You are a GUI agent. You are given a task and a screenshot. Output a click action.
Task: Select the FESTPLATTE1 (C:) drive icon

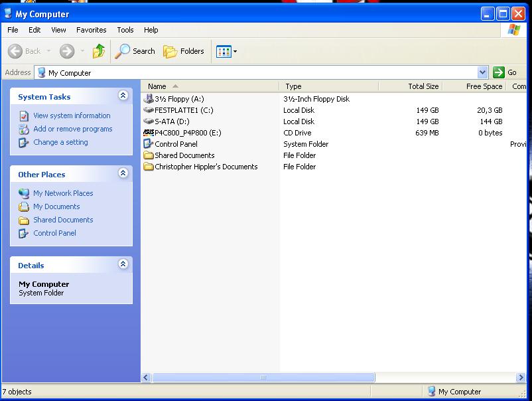149,110
